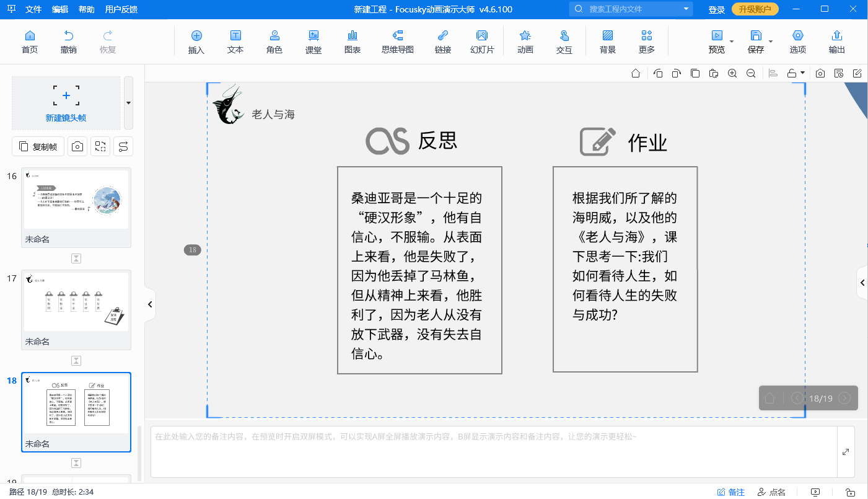Click 登录 to sign in

(x=717, y=9)
